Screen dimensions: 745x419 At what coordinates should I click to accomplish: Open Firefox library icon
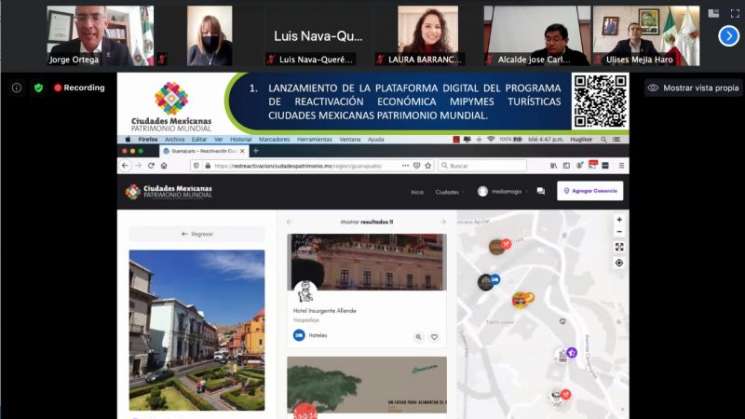coord(554,166)
